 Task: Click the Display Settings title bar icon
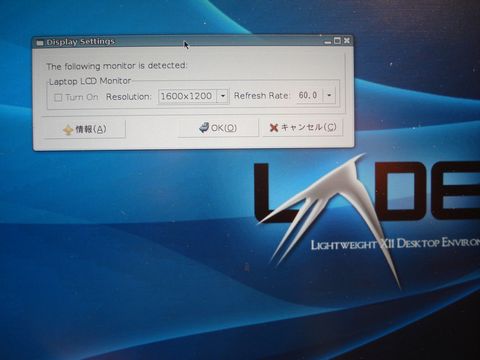[x=40, y=43]
